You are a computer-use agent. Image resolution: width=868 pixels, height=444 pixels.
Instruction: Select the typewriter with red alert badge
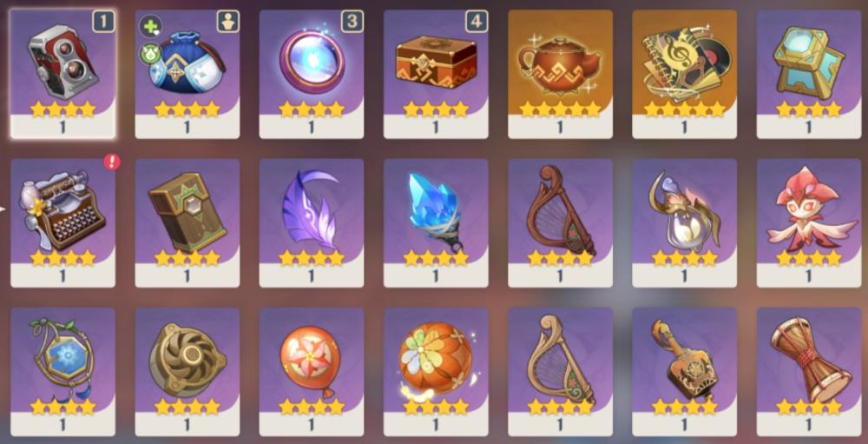[x=62, y=222]
